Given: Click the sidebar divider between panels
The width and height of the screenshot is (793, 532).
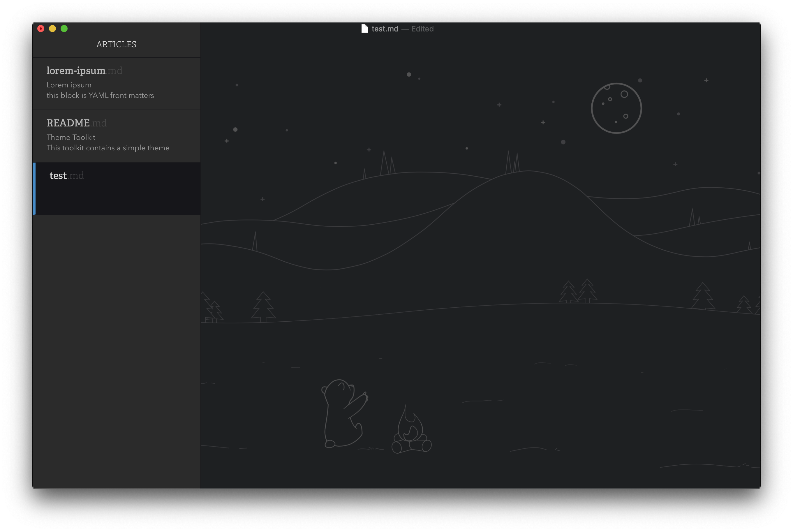Looking at the screenshot, I should (200, 272).
